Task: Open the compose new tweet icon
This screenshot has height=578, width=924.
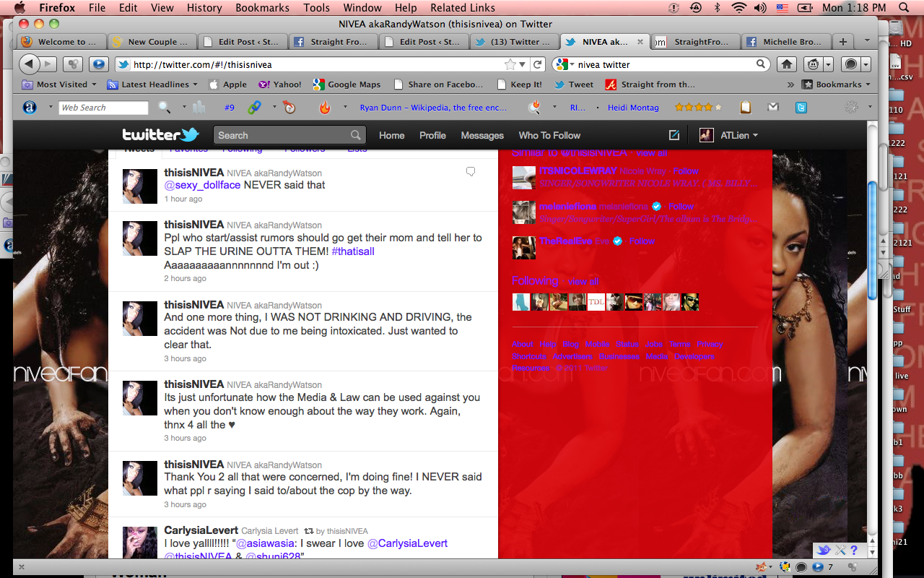Action: tap(674, 135)
